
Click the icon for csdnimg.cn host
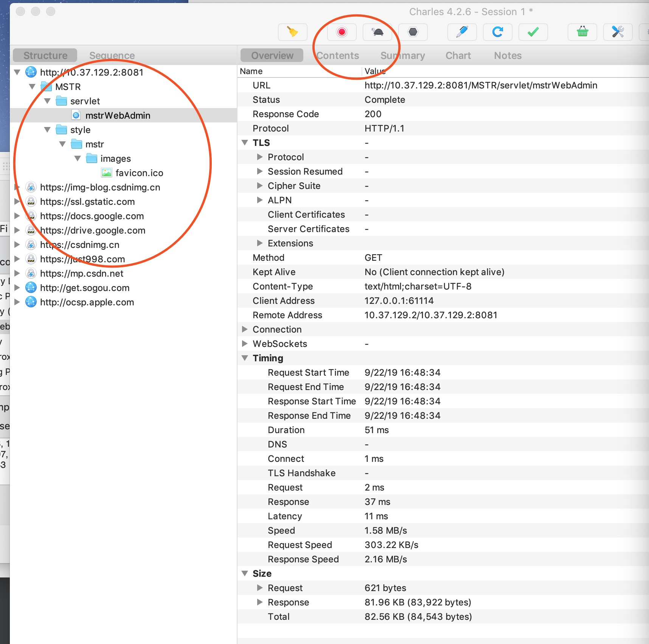coord(31,245)
